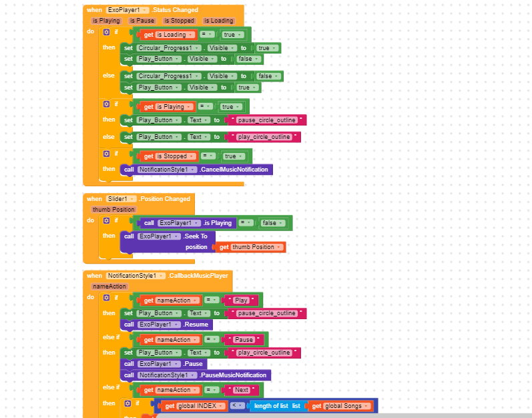Open Text property dropdown on Status Changed pause_circle_outline set
Image resolution: width=532 pixels, height=418 pixels.
pyautogui.click(x=199, y=120)
